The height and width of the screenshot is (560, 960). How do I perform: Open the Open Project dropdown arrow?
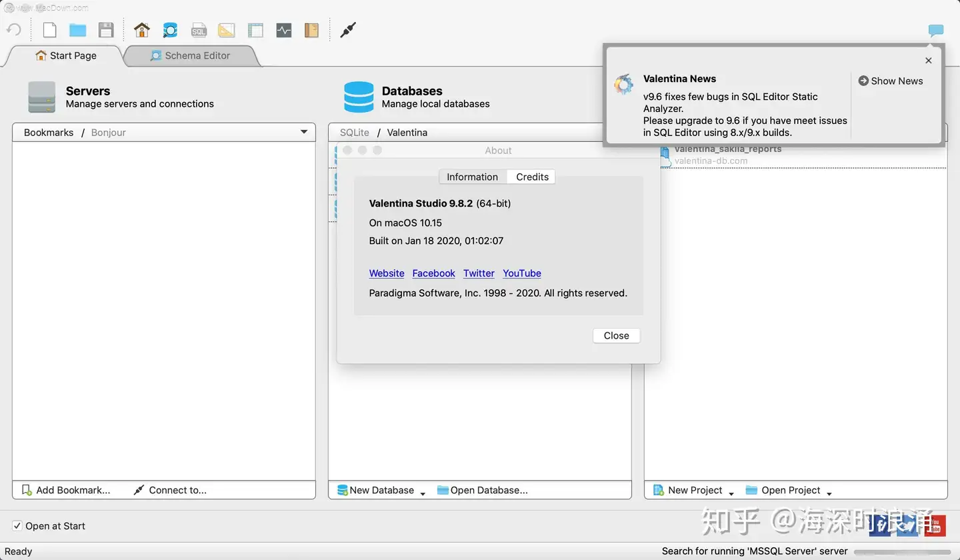tap(829, 493)
